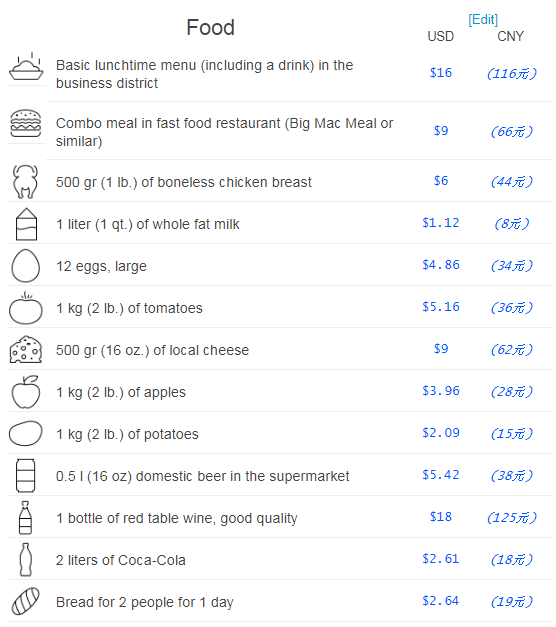Select the red wine bottle icon
Image resolution: width=556 pixels, height=627 pixels.
pyautogui.click(x=26, y=518)
